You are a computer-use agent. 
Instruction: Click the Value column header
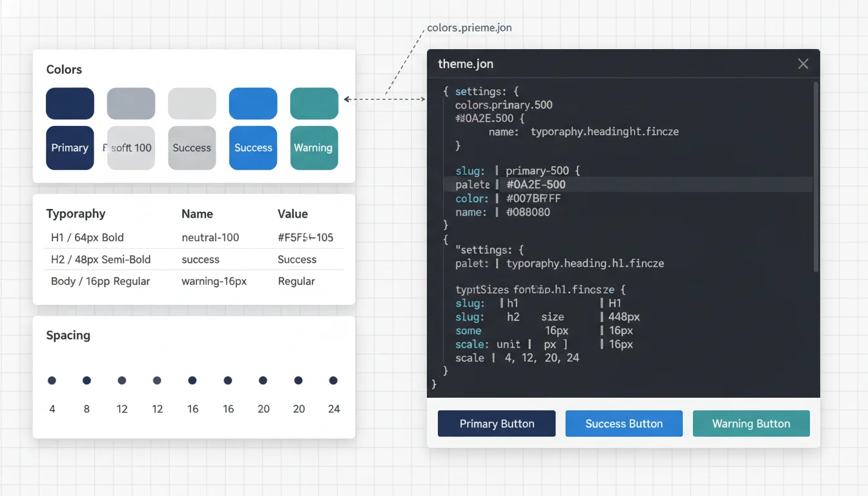293,214
